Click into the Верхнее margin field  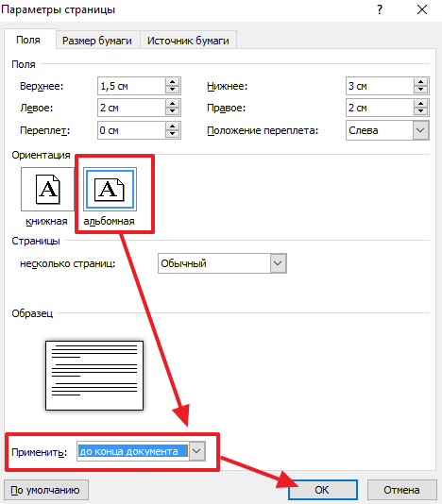coord(131,86)
